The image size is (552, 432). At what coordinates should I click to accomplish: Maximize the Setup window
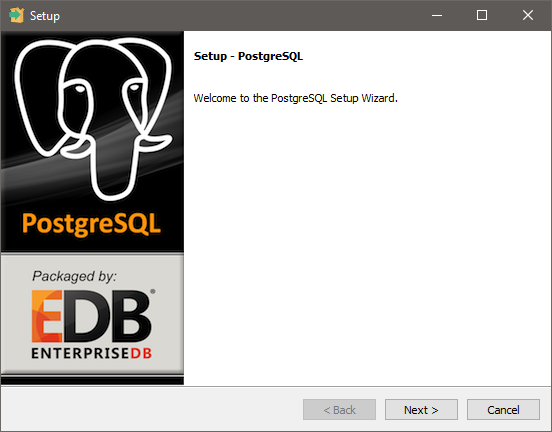[482, 15]
